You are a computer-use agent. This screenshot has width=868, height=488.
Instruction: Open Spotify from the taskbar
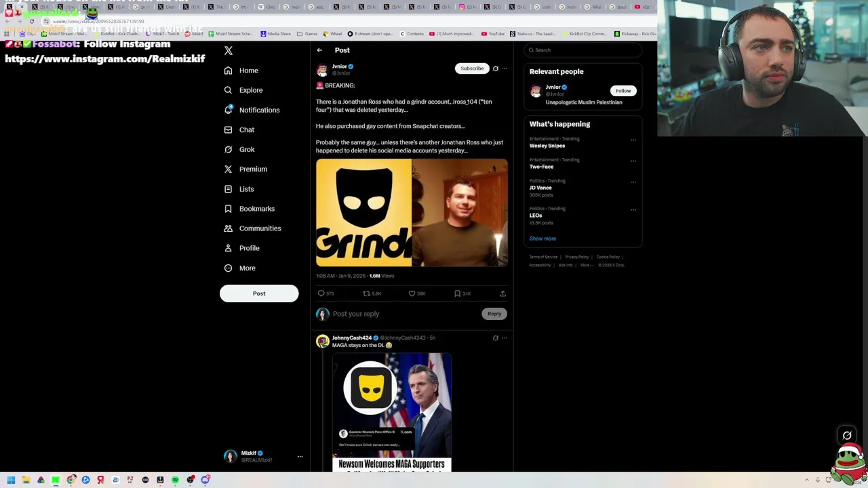tap(175, 480)
